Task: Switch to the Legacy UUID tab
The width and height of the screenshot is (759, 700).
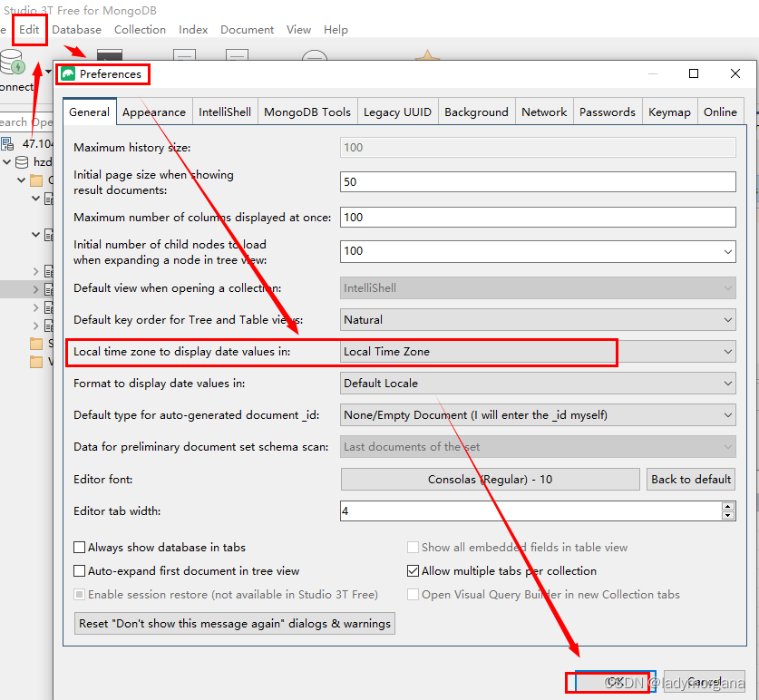Action: pyautogui.click(x=397, y=112)
